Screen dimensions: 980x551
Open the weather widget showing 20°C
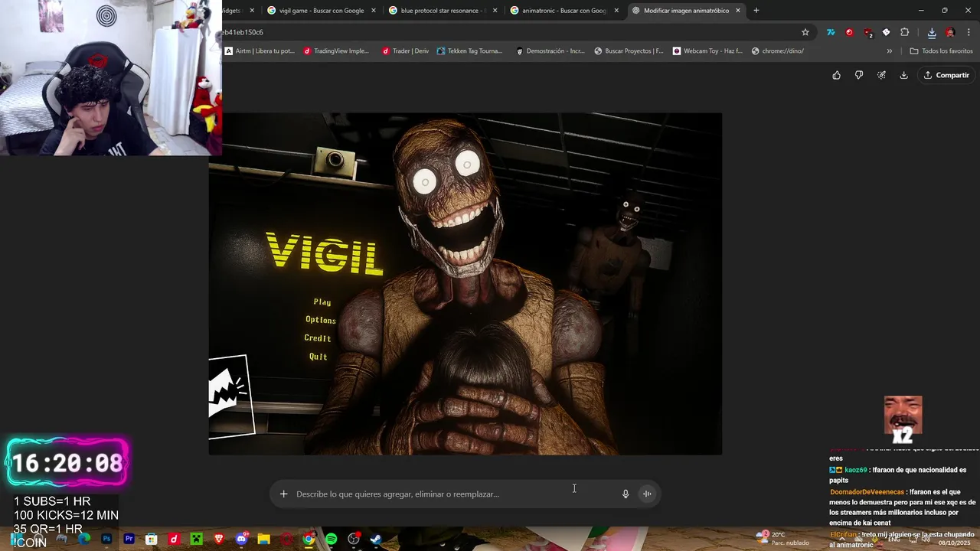(782, 538)
